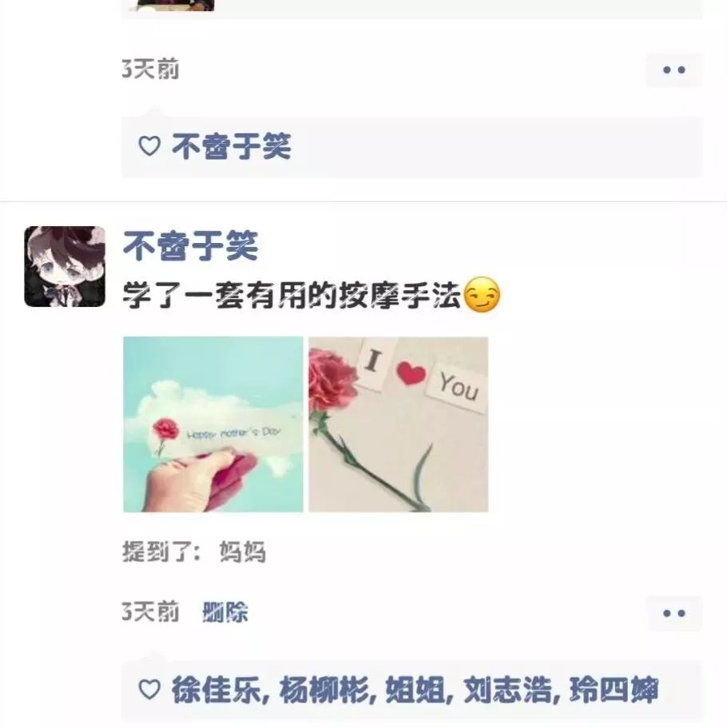Image resolution: width=727 pixels, height=728 pixels.
Task: Open 不啻于笑 in the top likes row
Action: pos(232,146)
